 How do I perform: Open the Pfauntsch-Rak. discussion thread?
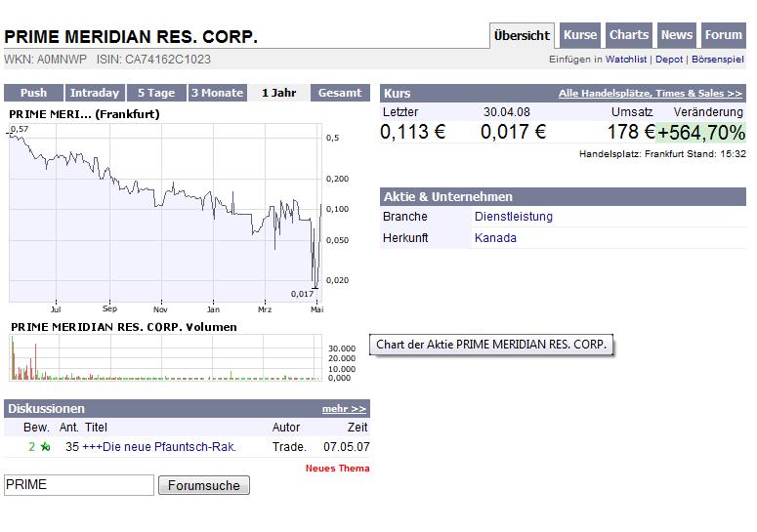159,447
